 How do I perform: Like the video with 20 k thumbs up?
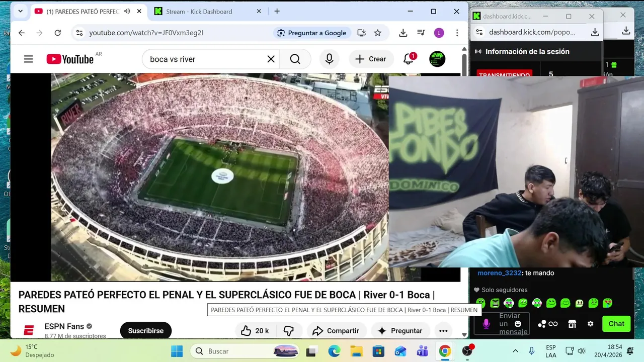pos(255,331)
